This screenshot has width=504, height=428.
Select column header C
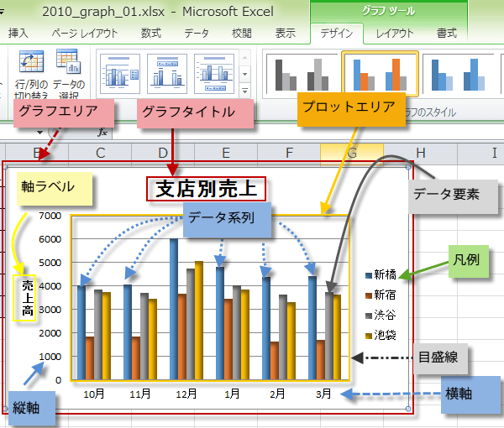[99, 153]
